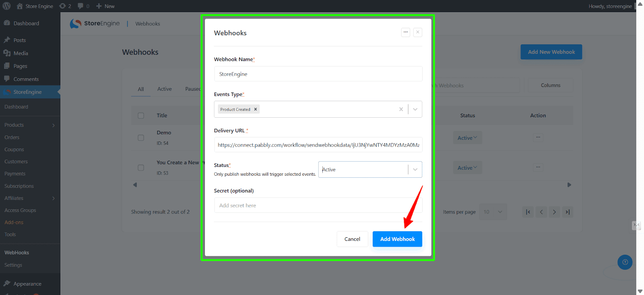This screenshot has width=644, height=295.
Task: Open Active status dropdown for Demo row
Action: click(x=467, y=138)
